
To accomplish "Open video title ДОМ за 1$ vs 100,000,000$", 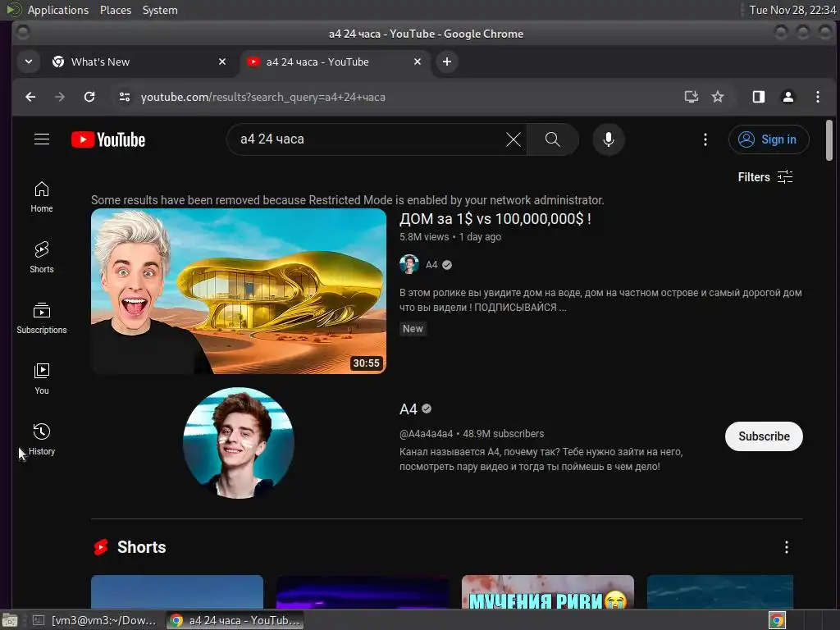I will pos(495,218).
